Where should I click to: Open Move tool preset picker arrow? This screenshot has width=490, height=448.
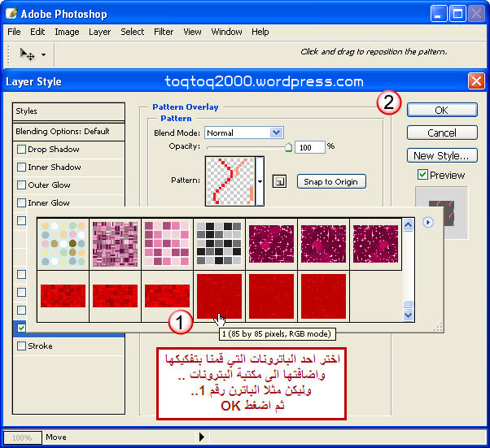click(43, 55)
